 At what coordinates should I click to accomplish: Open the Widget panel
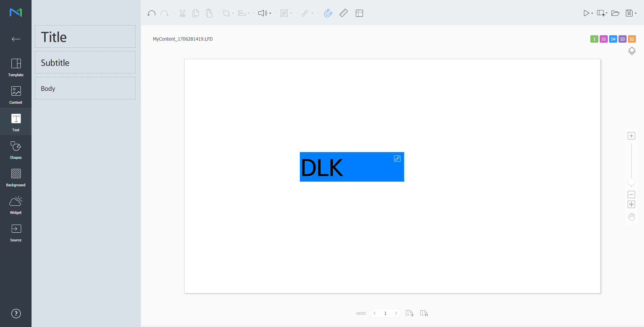16,205
